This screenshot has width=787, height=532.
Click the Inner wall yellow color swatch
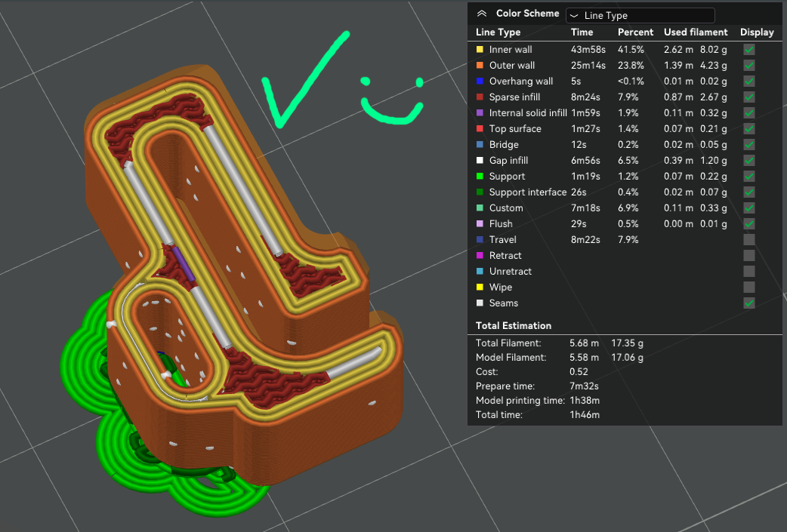480,50
